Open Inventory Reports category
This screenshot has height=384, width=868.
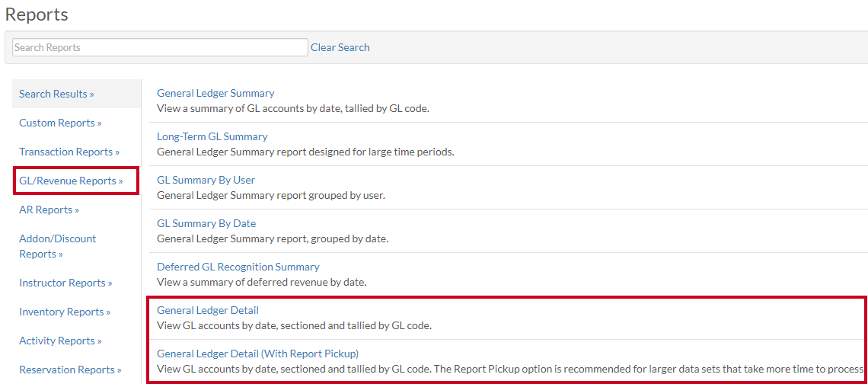pyautogui.click(x=65, y=312)
